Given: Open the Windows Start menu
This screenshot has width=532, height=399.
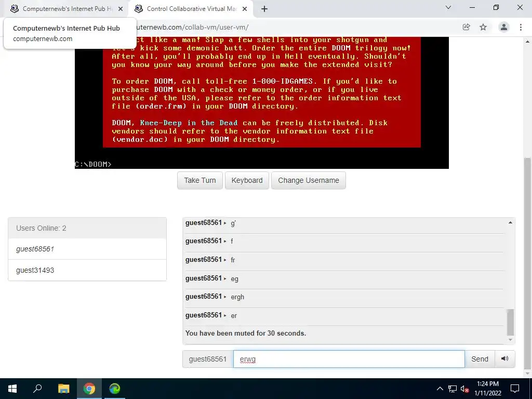Looking at the screenshot, I should tap(12, 389).
